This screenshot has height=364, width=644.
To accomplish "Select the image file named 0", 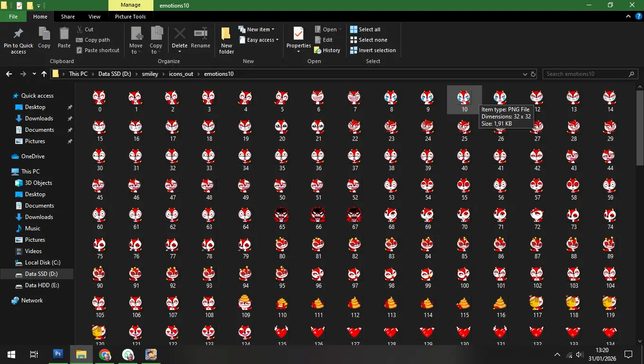I will click(100, 100).
